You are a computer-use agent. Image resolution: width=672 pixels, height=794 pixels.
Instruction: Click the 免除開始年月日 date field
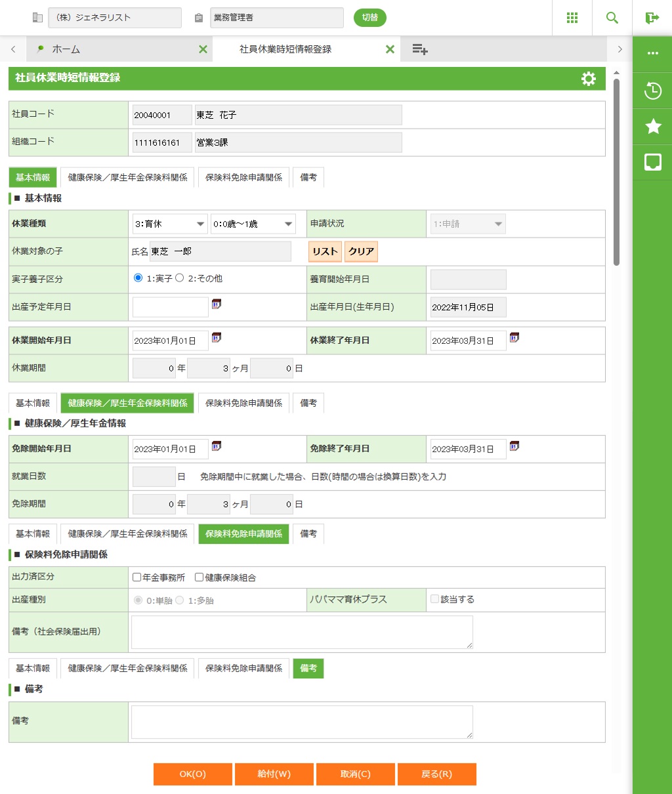point(171,449)
